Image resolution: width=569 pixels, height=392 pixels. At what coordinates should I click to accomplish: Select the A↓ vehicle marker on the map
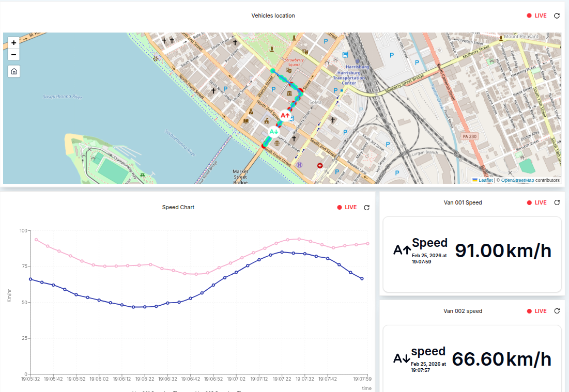(273, 133)
